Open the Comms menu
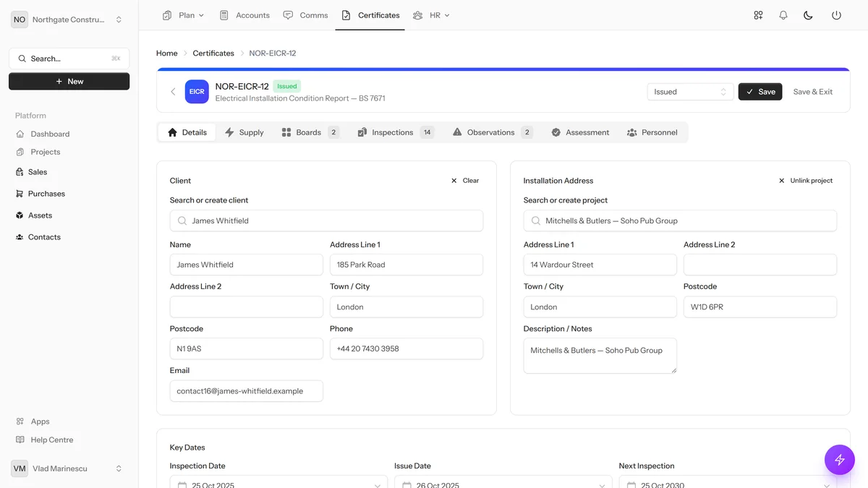The height and width of the screenshot is (488, 868). click(305, 15)
